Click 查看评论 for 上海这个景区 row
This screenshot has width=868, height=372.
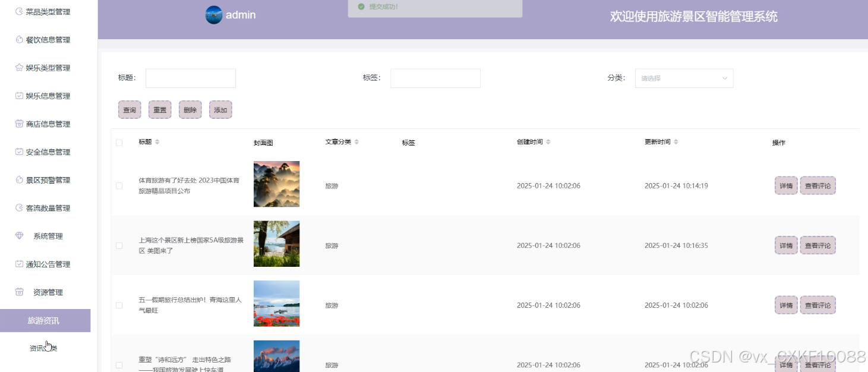coord(818,245)
